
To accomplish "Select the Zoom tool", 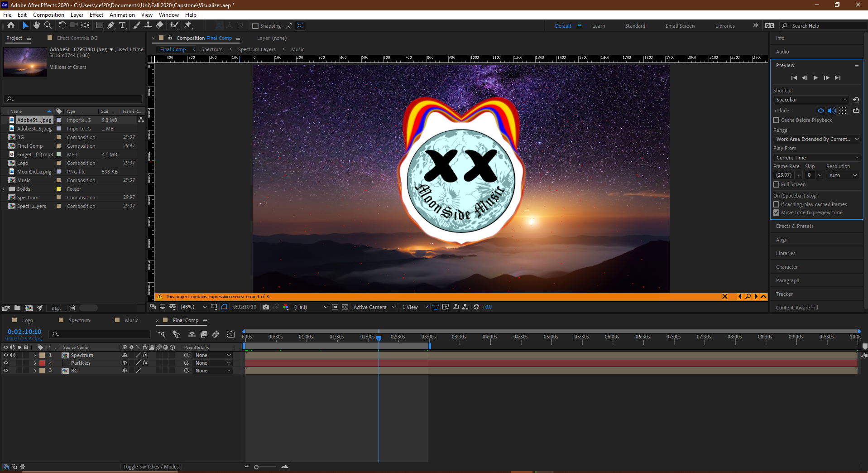I will pyautogui.click(x=48, y=25).
